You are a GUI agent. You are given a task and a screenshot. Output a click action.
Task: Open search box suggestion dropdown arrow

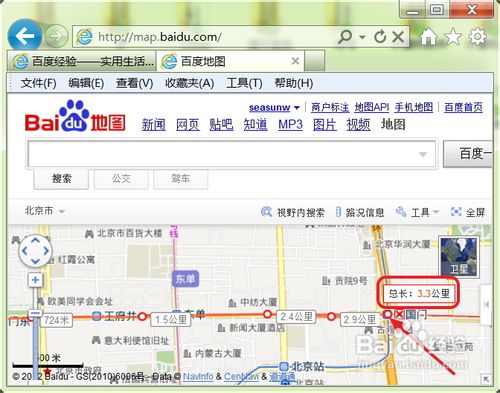click(423, 154)
